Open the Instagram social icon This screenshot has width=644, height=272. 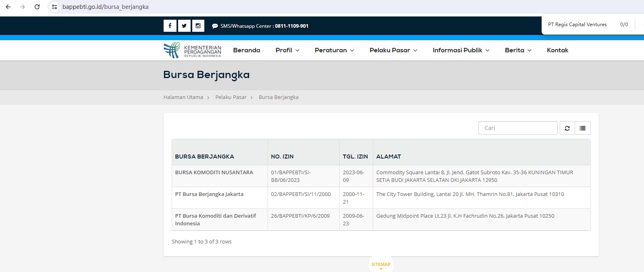pyautogui.click(x=198, y=26)
